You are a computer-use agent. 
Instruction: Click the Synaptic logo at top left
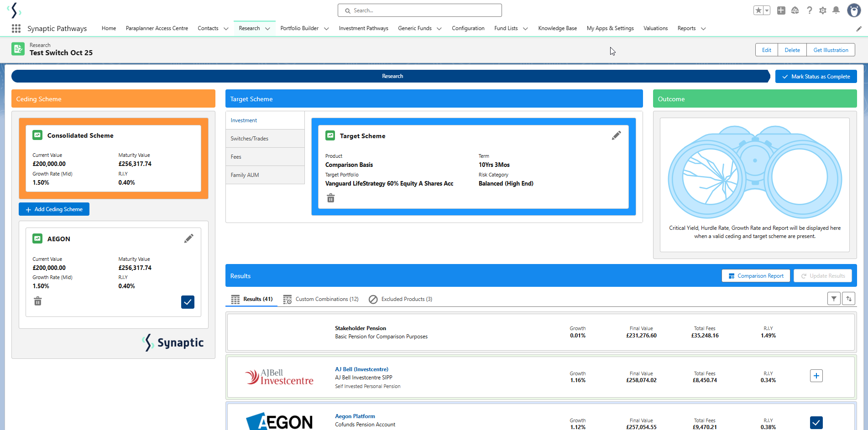pos(15,10)
